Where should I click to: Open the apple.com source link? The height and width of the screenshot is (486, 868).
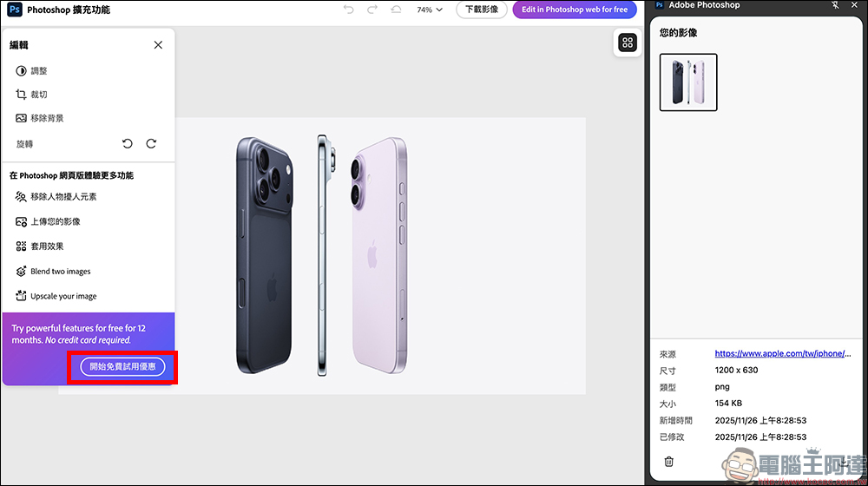tap(783, 354)
